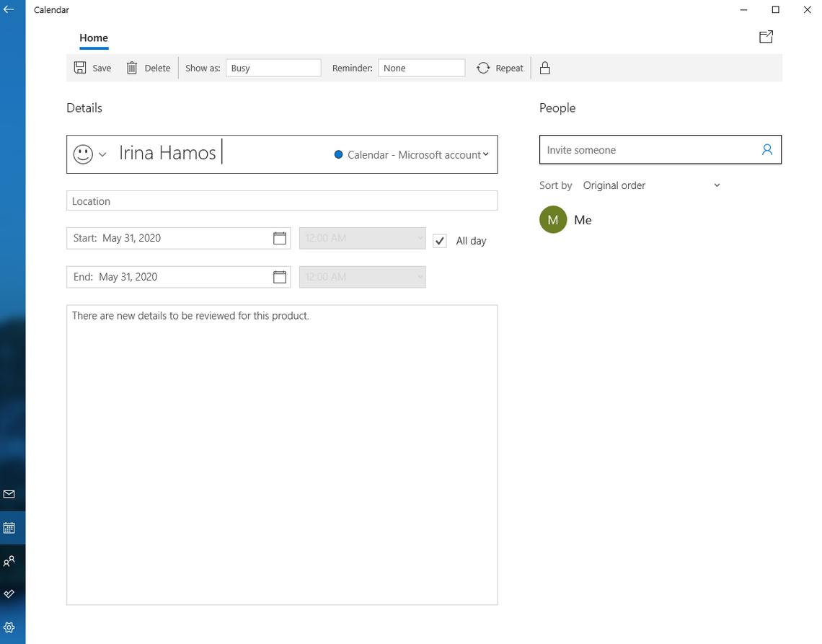Maximize the Calendar window

point(775,9)
